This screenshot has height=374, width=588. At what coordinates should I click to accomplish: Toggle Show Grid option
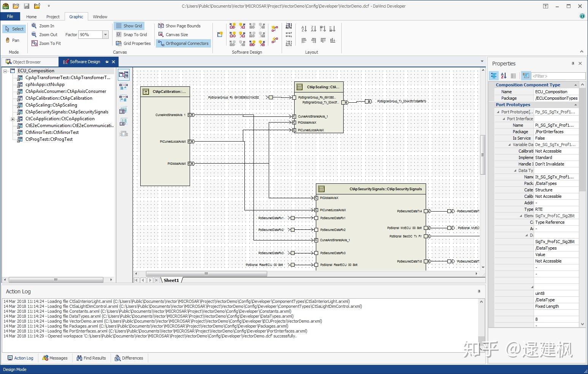[x=128, y=26]
